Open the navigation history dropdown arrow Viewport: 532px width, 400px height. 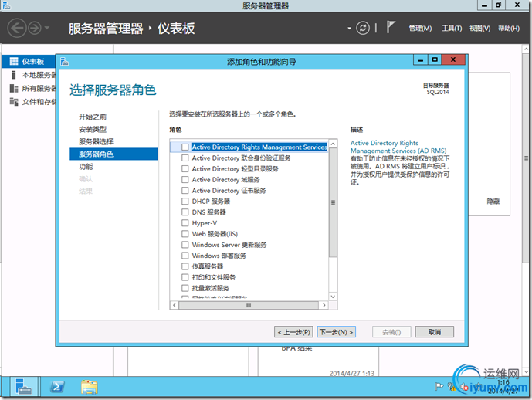[47, 28]
